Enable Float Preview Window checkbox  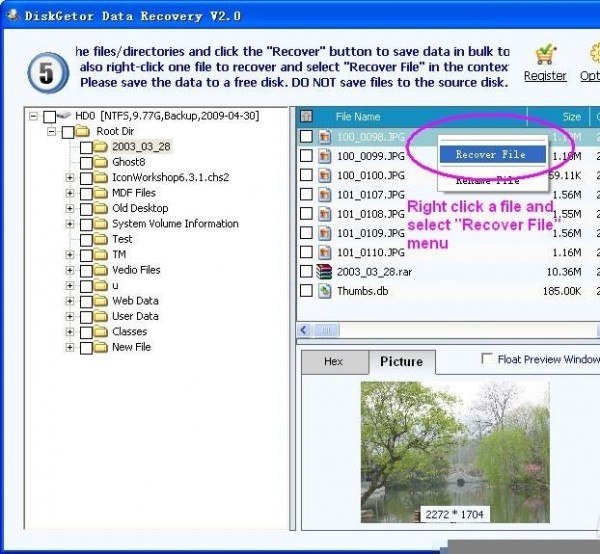(487, 359)
